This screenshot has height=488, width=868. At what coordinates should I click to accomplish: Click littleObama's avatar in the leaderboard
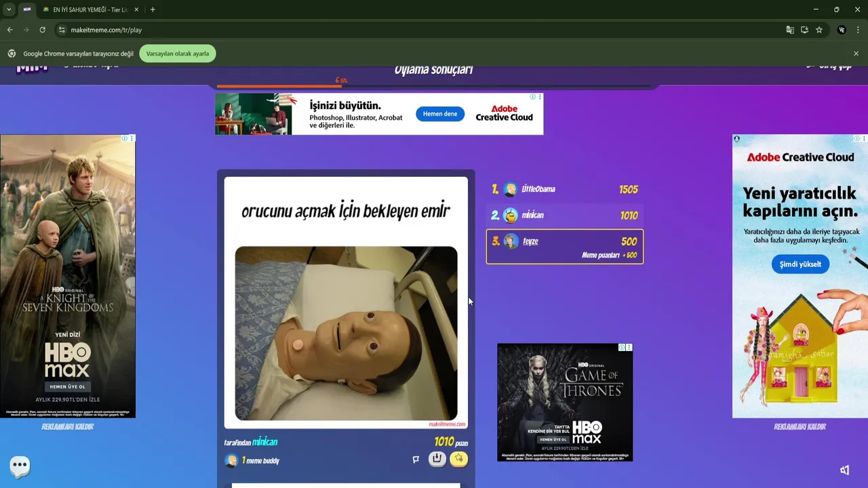pos(511,190)
